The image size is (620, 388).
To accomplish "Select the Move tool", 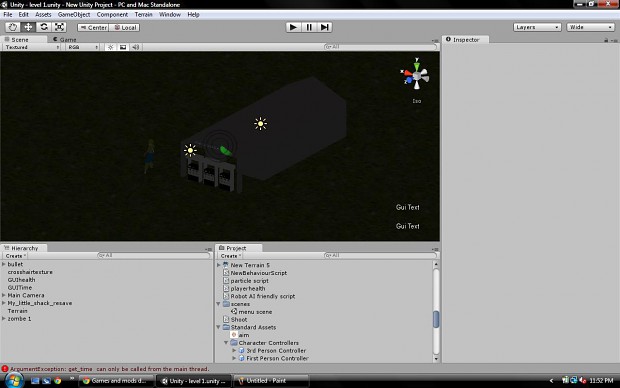I will pyautogui.click(x=28, y=27).
